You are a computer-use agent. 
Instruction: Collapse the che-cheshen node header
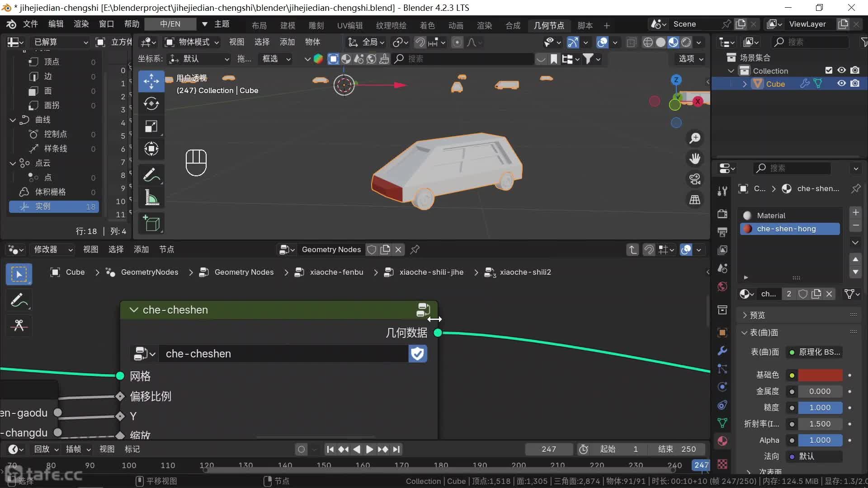(134, 310)
